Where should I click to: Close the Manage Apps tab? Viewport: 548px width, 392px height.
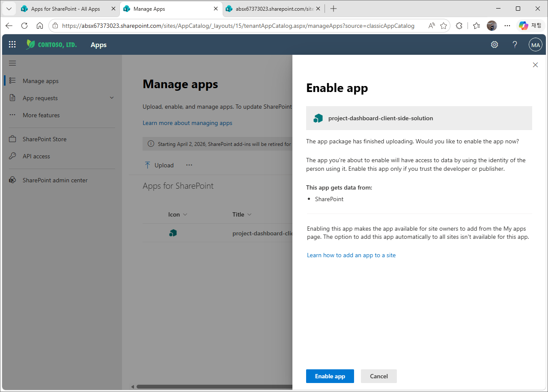[216, 9]
